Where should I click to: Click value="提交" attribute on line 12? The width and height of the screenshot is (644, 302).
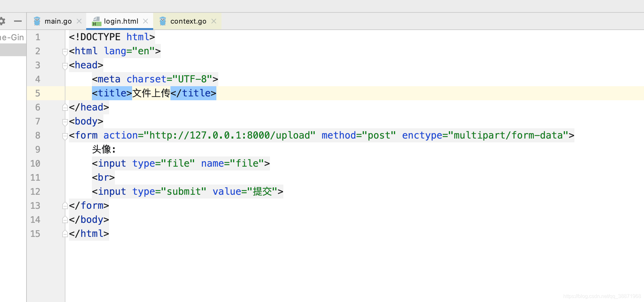[x=245, y=192]
